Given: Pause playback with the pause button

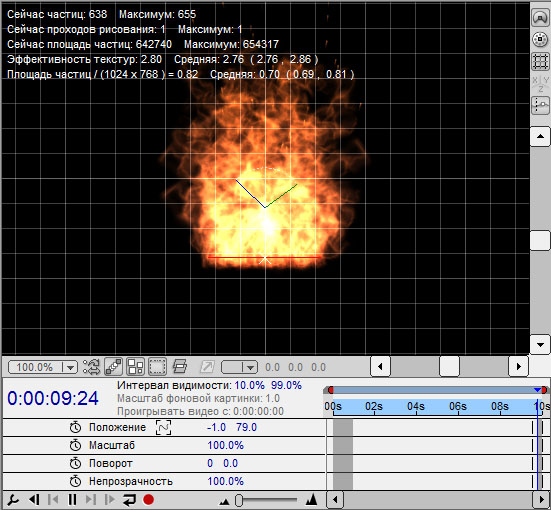Looking at the screenshot, I should 72,500.
